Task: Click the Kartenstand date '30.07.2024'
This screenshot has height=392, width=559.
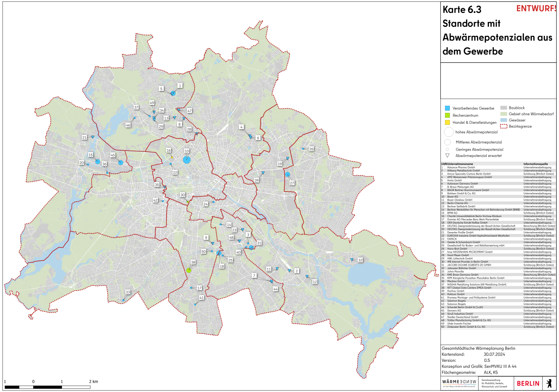Action: click(x=494, y=354)
